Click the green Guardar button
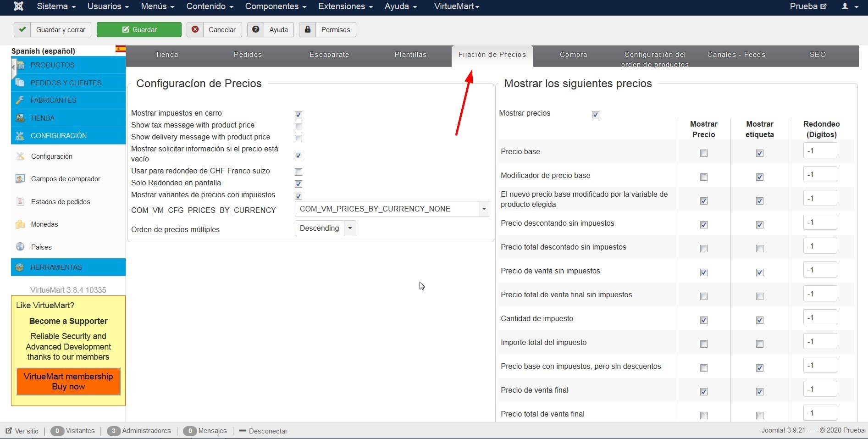868x439 pixels. click(x=139, y=29)
